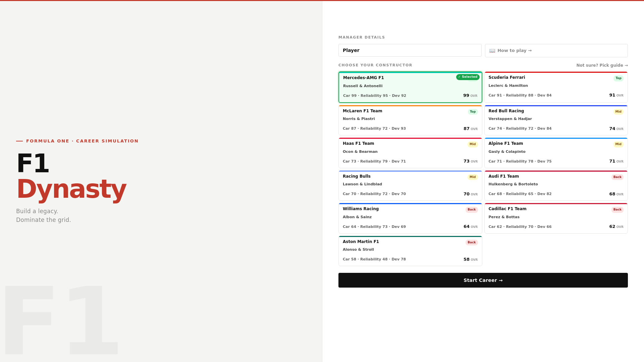Click the Mid badge on Racing Bulls
Image resolution: width=644 pixels, height=362 pixels.
point(473,177)
